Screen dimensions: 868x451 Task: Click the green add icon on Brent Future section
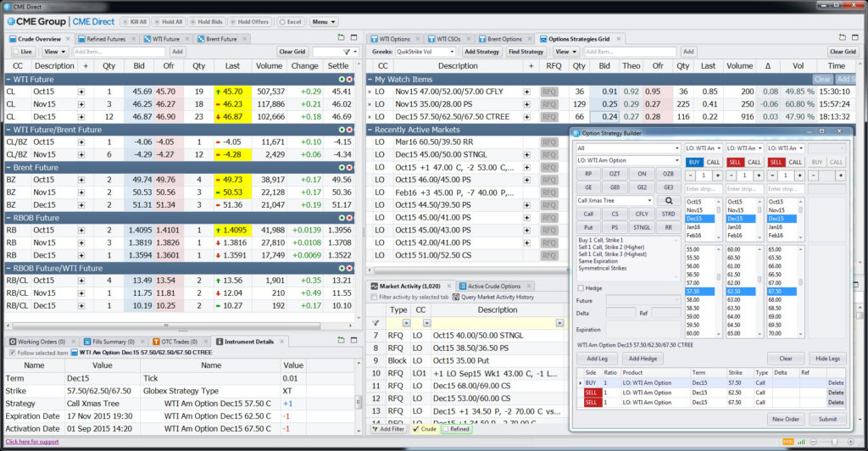(340, 168)
